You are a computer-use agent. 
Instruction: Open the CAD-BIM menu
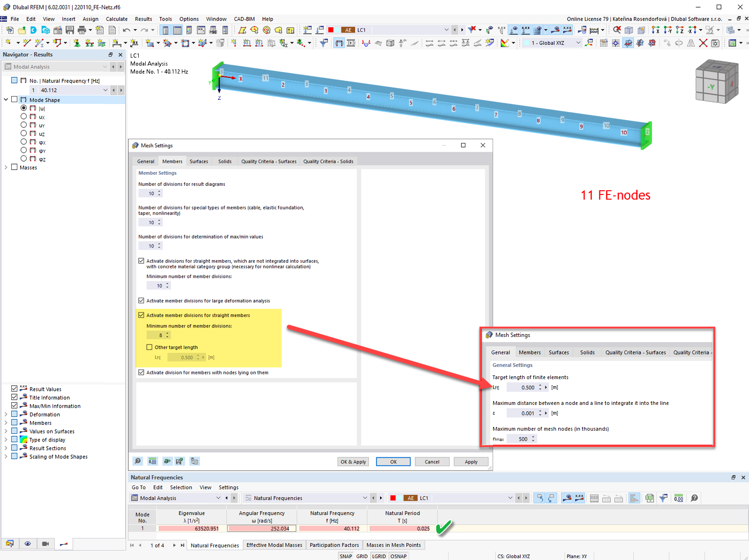[244, 19]
